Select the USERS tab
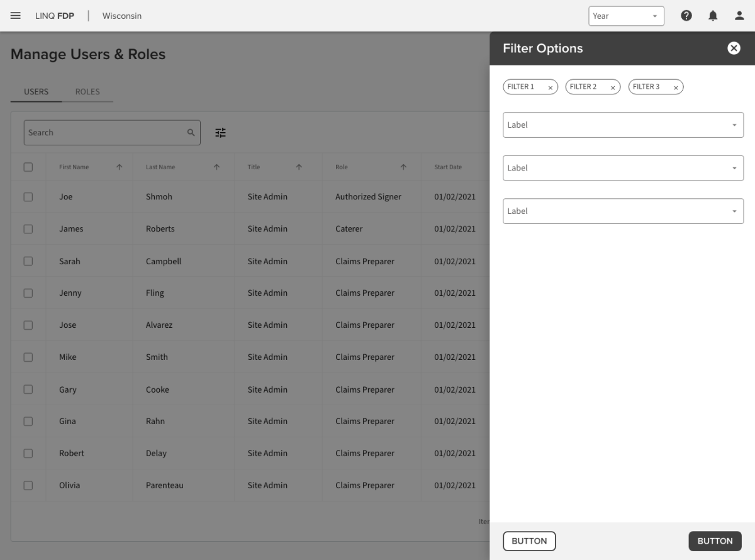This screenshot has width=755, height=560. (36, 92)
